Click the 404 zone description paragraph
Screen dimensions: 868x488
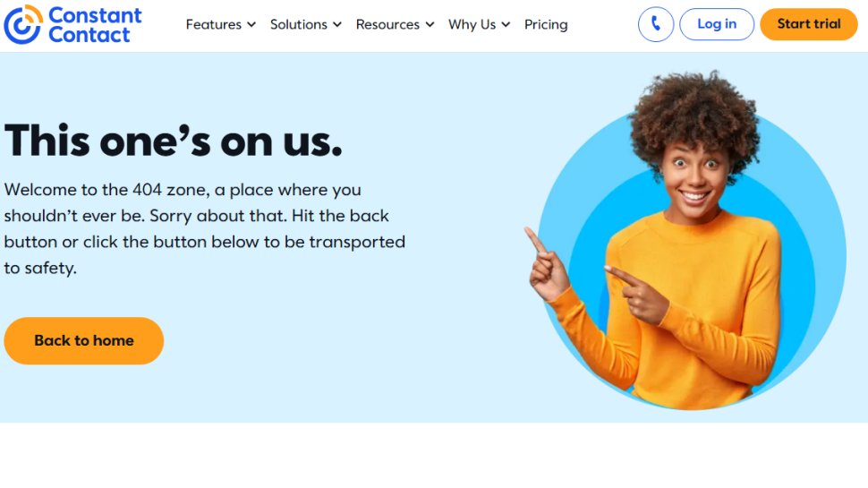click(205, 228)
